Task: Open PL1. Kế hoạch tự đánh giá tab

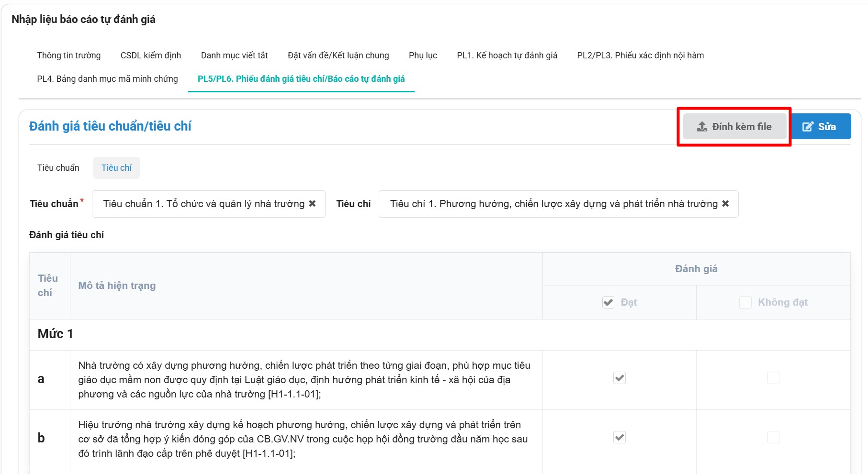Action: 507,55
